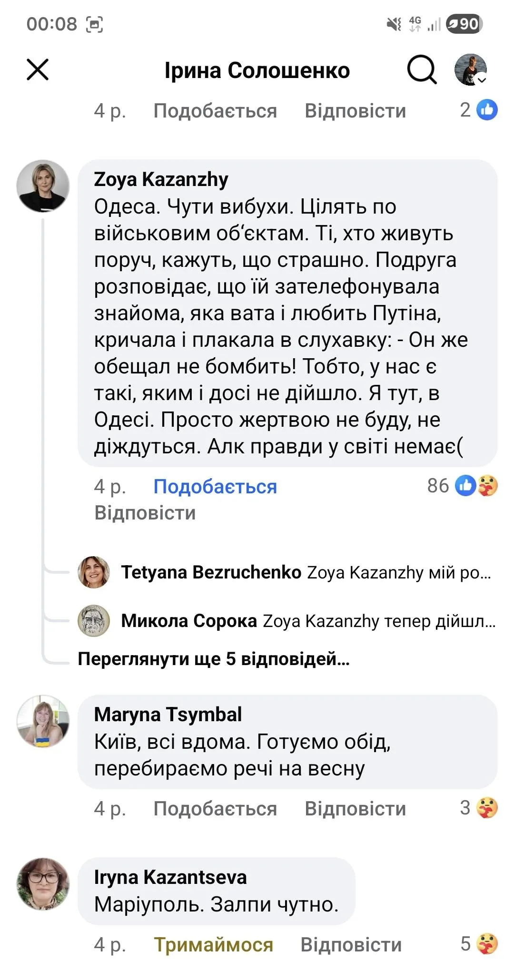This screenshot has width=514, height=980.
Task: Reply to Maryna Tsymbal's comment
Action: tap(355, 809)
